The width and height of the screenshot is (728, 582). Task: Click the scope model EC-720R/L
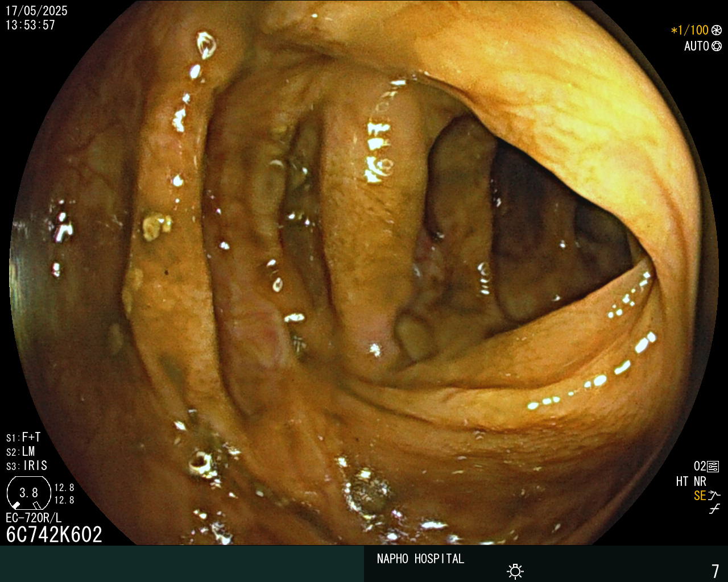(34, 518)
